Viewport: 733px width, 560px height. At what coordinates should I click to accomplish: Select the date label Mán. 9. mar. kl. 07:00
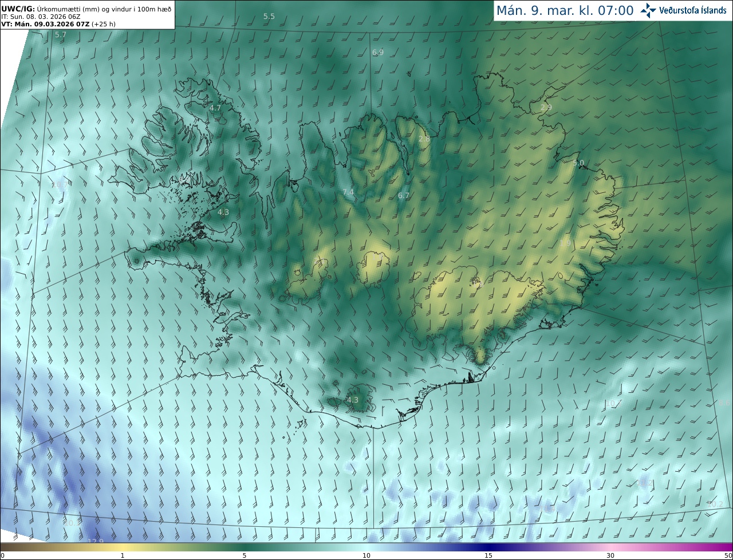point(565,10)
